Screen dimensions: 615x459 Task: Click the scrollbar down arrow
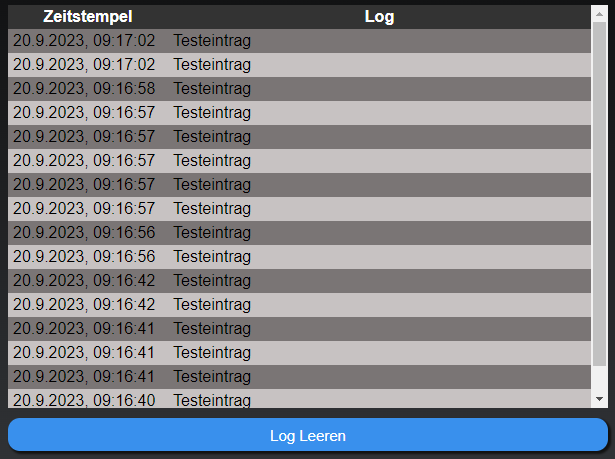tap(599, 399)
